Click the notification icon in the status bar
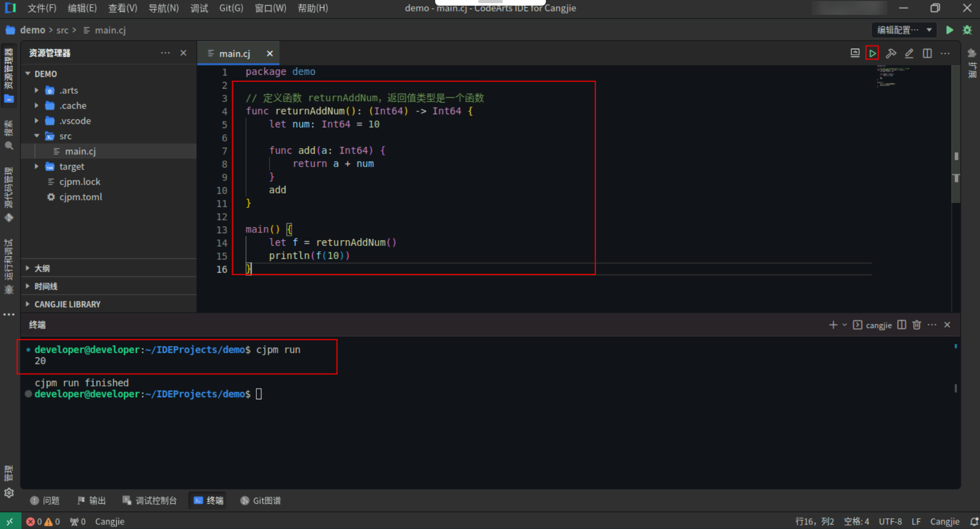980x529 pixels. pos(974,521)
